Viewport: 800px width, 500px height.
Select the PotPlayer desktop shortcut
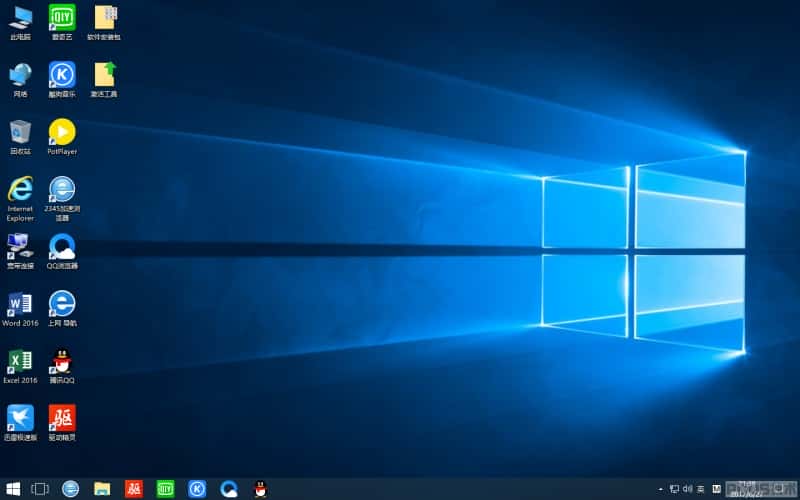pos(62,137)
